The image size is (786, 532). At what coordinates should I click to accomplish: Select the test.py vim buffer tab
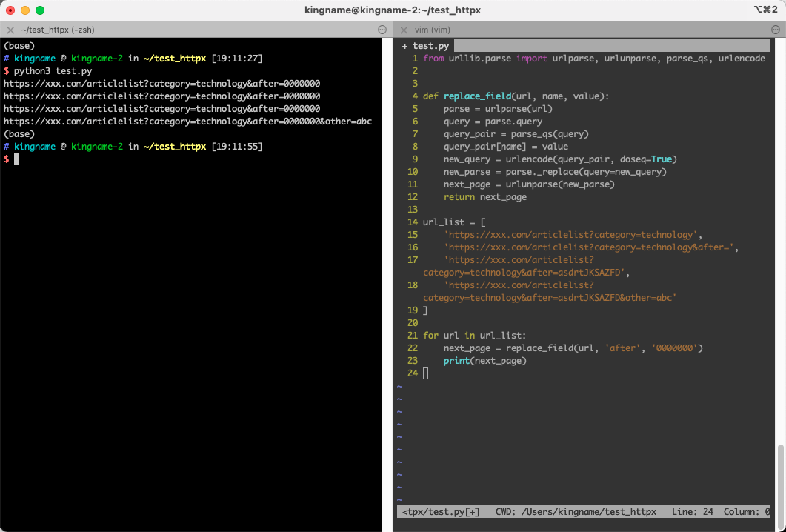(425, 46)
